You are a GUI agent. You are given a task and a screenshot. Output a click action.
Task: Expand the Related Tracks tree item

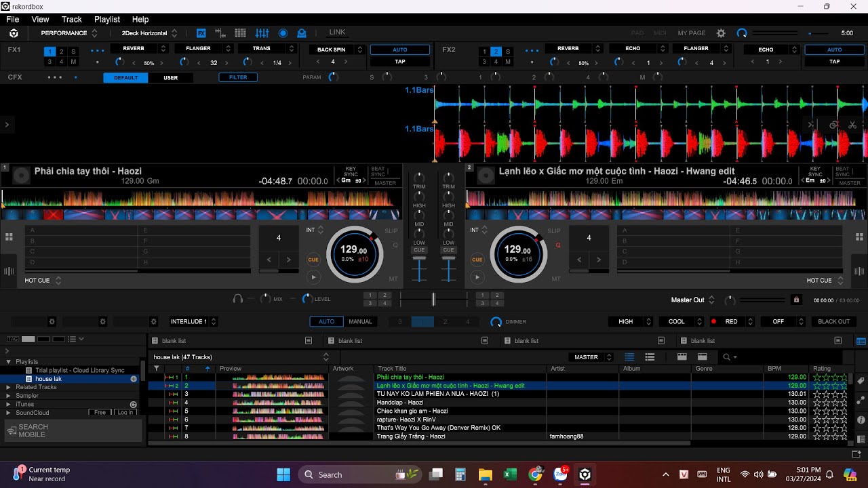pyautogui.click(x=8, y=387)
